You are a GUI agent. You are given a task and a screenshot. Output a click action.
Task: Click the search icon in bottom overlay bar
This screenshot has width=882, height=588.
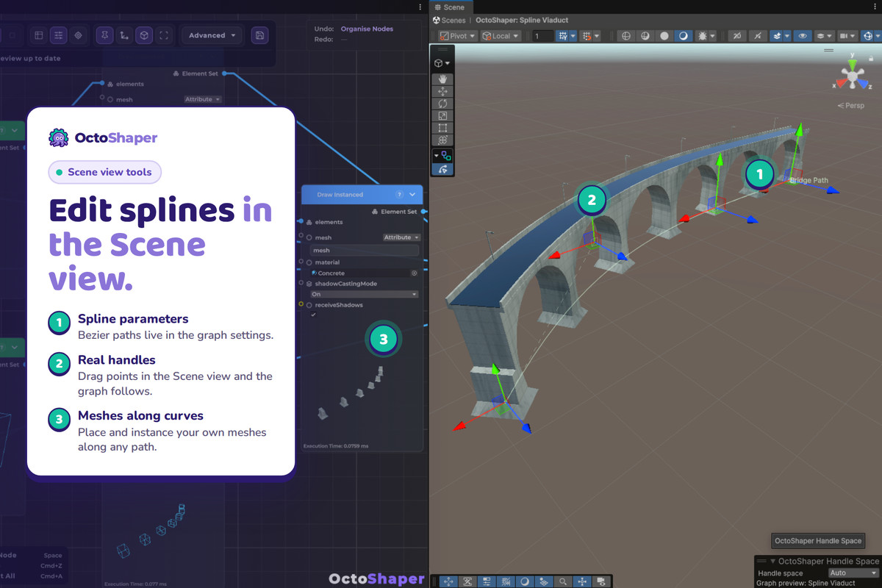(563, 581)
